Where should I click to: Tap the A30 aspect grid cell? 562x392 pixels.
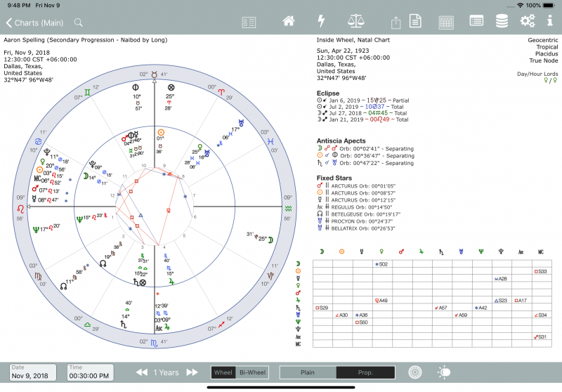[342, 315]
